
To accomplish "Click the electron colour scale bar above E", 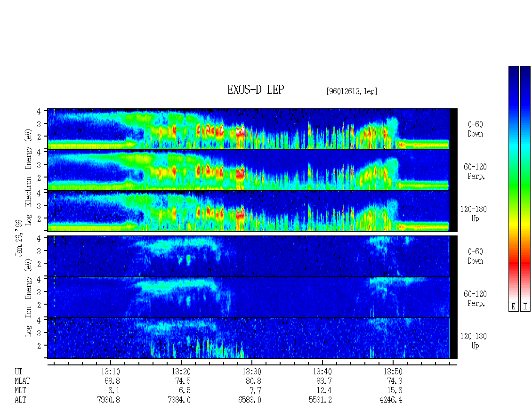I will (x=513, y=184).
